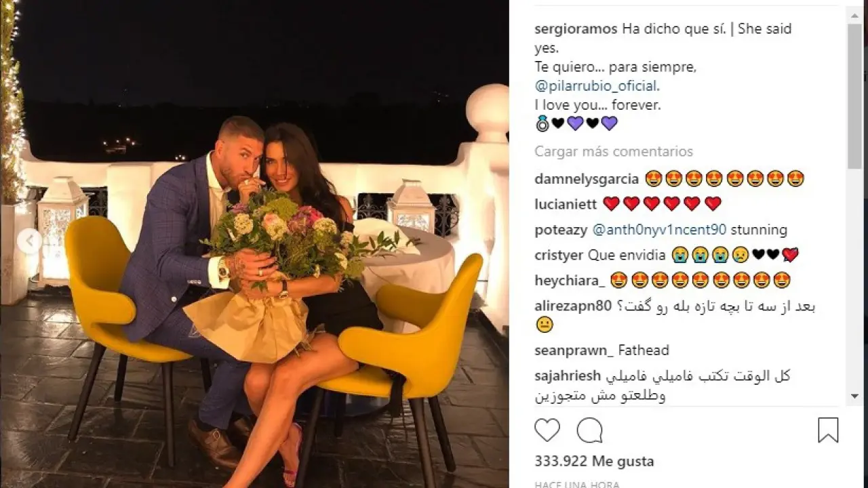The height and width of the screenshot is (488, 868).
Task: Visit lucianiett user profile
Action: tap(566, 204)
